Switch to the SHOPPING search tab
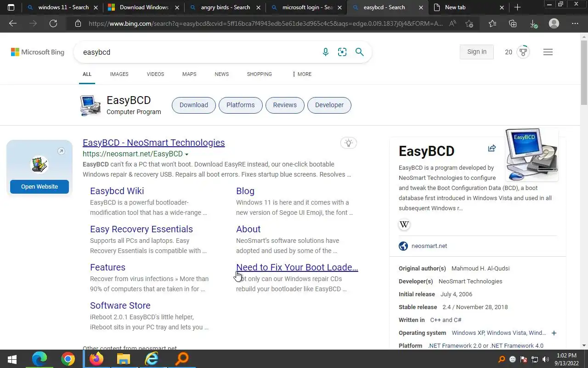 coord(259,74)
